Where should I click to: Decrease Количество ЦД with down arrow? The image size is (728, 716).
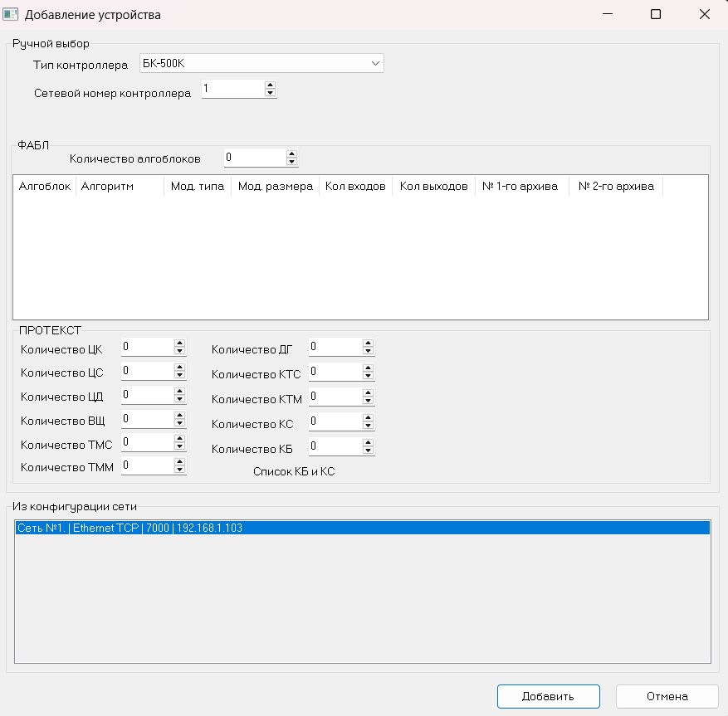click(x=179, y=399)
